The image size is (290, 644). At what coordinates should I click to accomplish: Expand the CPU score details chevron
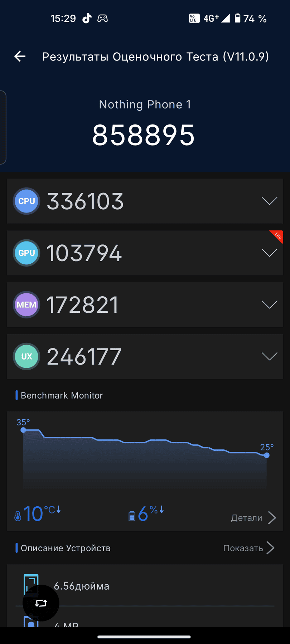pos(269,201)
